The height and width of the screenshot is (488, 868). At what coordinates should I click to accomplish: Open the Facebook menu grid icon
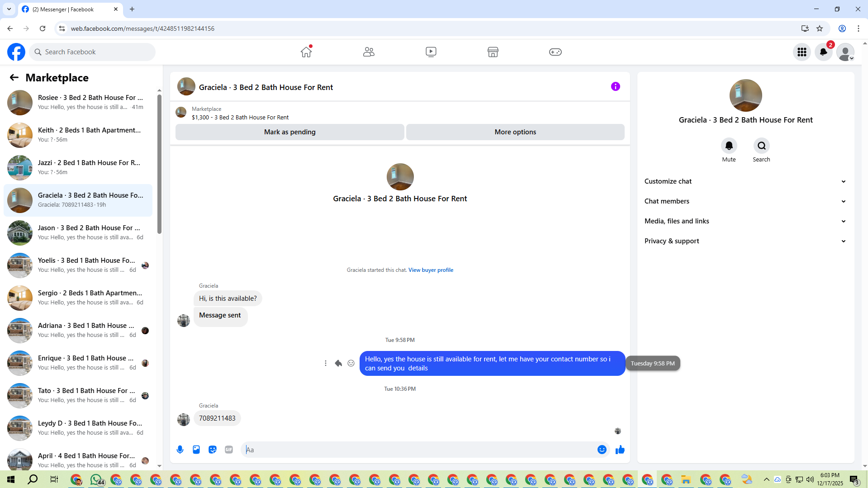tap(802, 52)
